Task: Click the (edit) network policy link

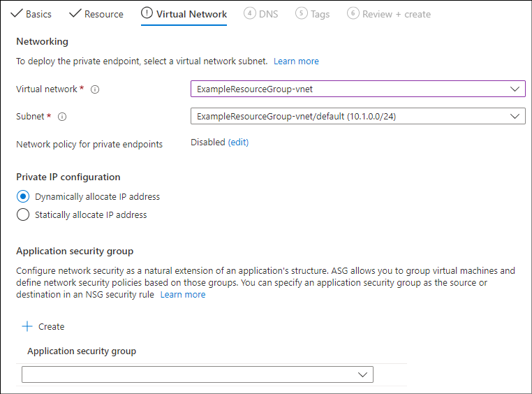Action: coord(238,143)
